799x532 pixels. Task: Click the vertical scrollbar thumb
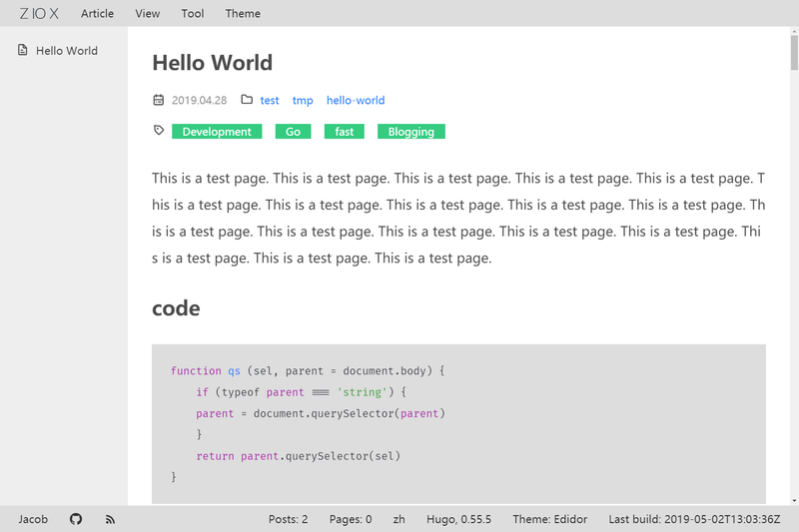pyautogui.click(x=794, y=53)
